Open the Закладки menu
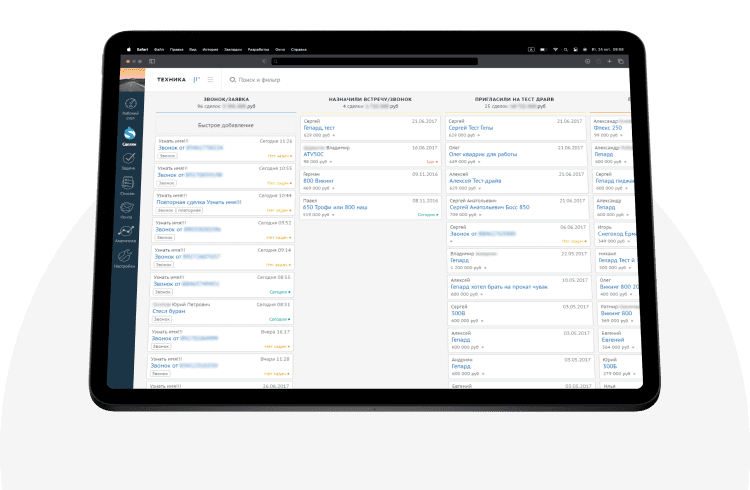Viewport: 750px width, 490px height. point(233,49)
